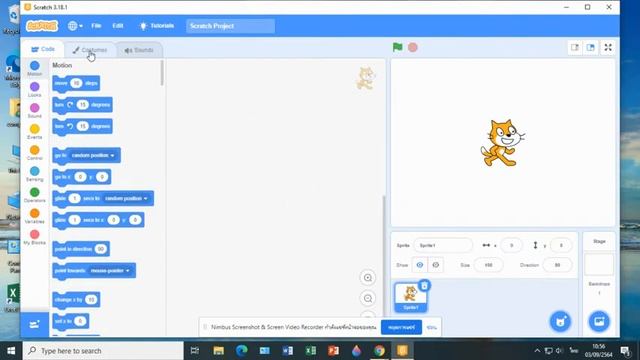This screenshot has height=360, width=640.
Task: Delete Sprite1 with the trash icon
Action: (x=424, y=286)
